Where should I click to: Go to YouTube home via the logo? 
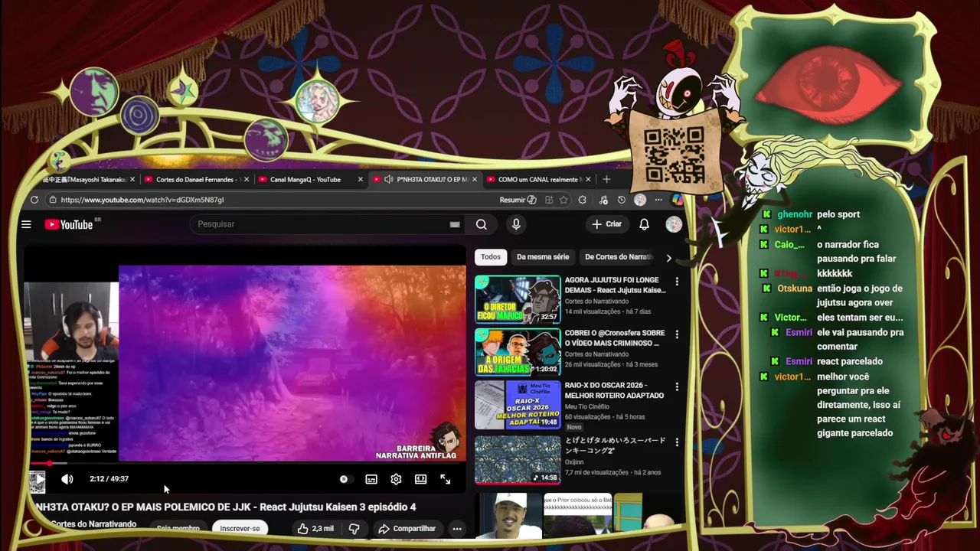[69, 224]
